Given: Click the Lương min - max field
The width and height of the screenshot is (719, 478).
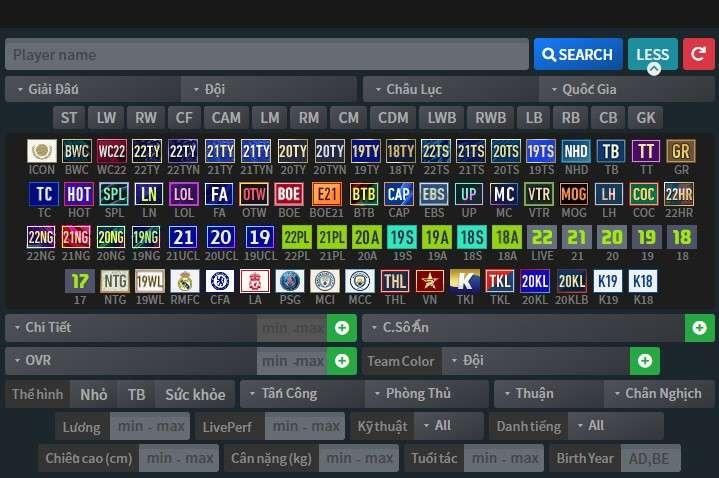Looking at the screenshot, I should point(150,426).
